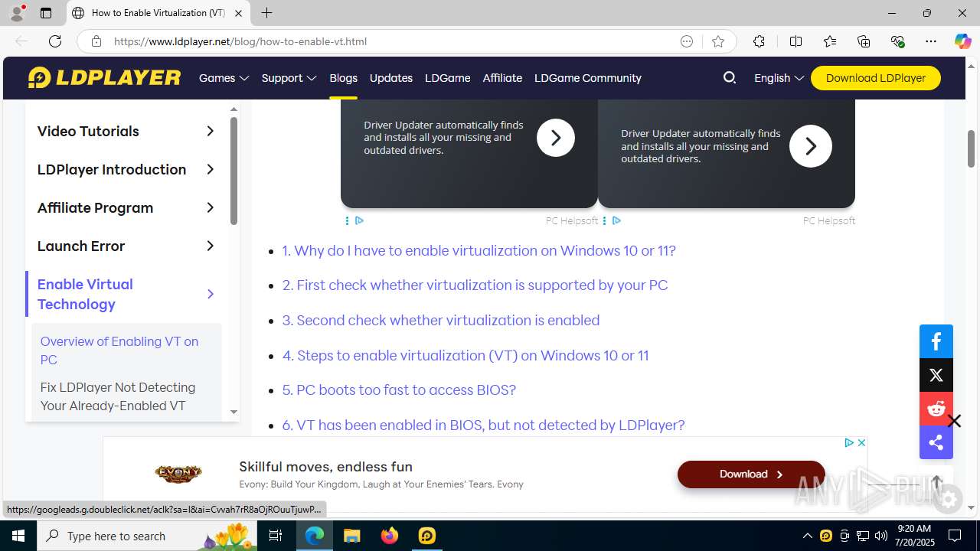The image size is (980, 551).
Task: Open 'Overview of Enabling VT on PC' sidebar link
Action: pos(119,350)
